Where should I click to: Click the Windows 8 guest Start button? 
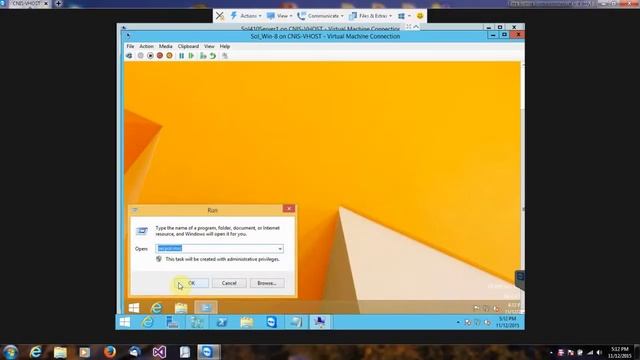tap(134, 308)
